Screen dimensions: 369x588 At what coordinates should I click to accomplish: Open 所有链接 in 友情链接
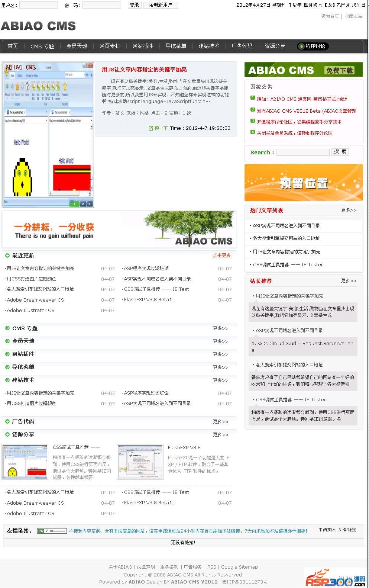point(347,530)
